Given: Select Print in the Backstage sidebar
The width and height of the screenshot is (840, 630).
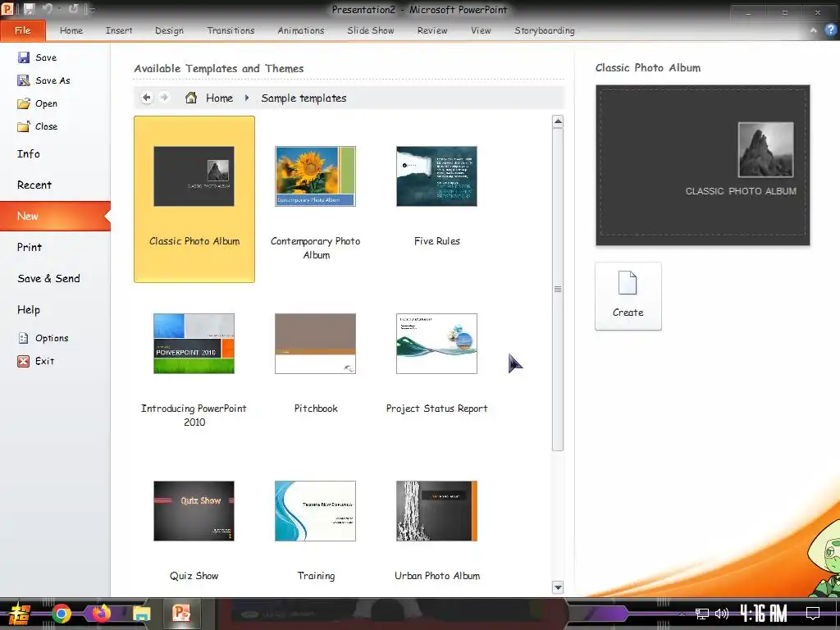Looking at the screenshot, I should [x=55, y=247].
